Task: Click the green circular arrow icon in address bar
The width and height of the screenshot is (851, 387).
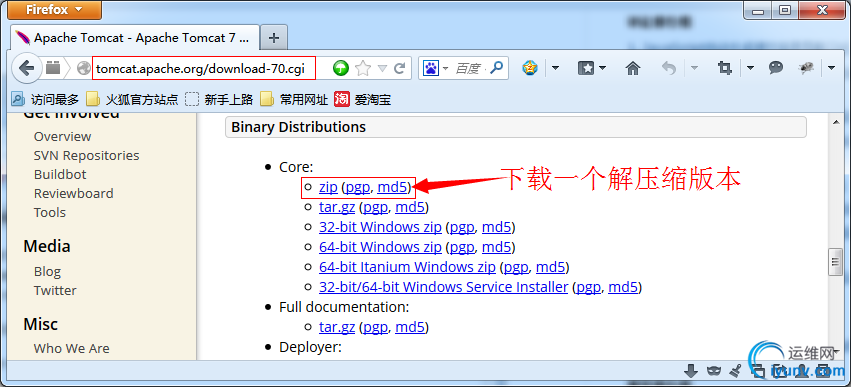Action: click(x=341, y=68)
